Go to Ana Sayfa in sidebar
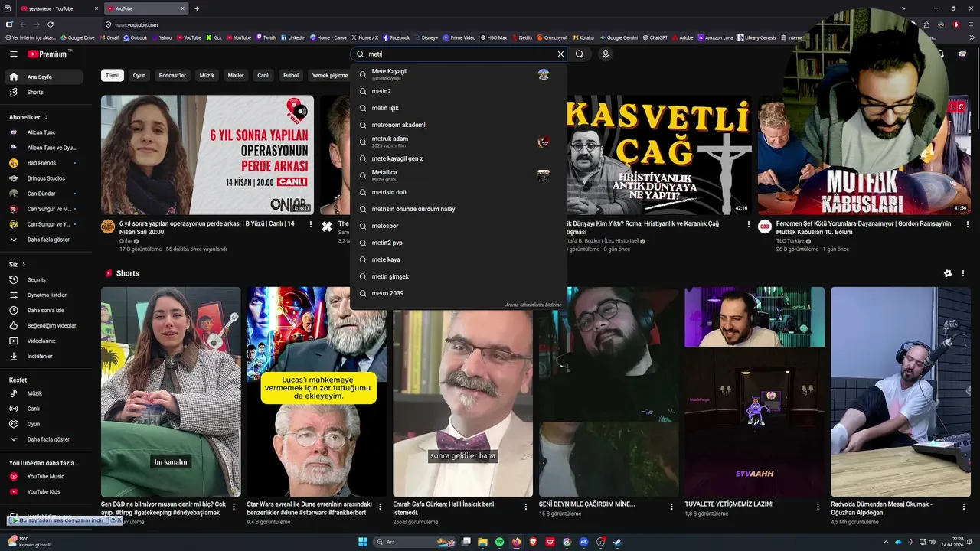 pos(45,77)
